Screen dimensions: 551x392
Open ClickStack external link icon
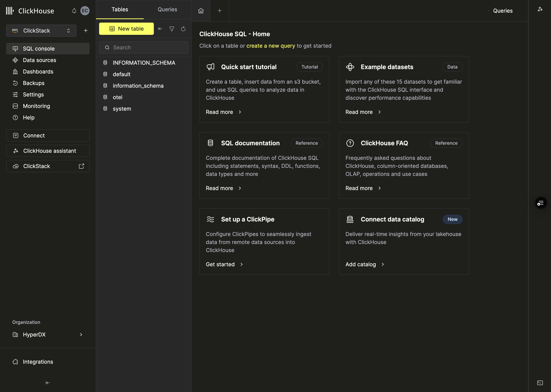(82, 166)
